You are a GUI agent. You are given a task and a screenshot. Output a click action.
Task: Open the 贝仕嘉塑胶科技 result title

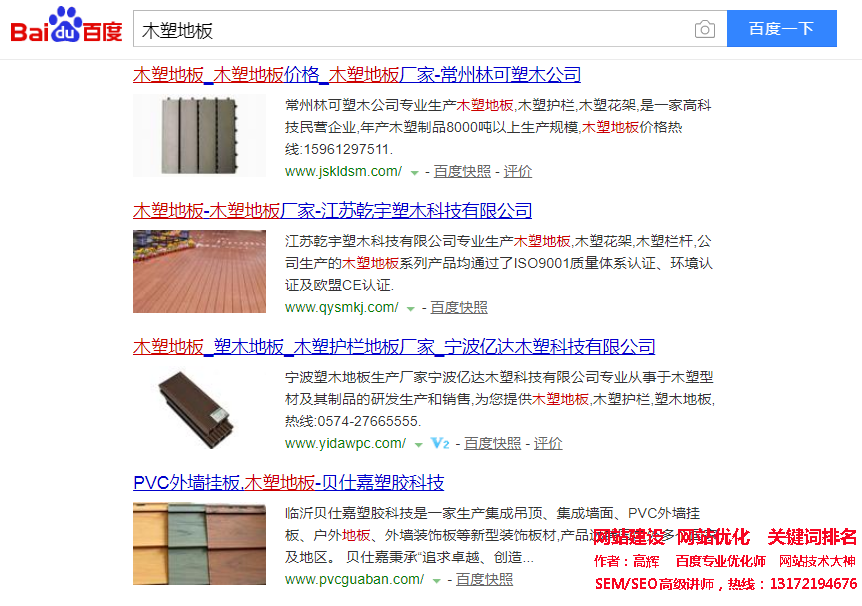[x=289, y=483]
